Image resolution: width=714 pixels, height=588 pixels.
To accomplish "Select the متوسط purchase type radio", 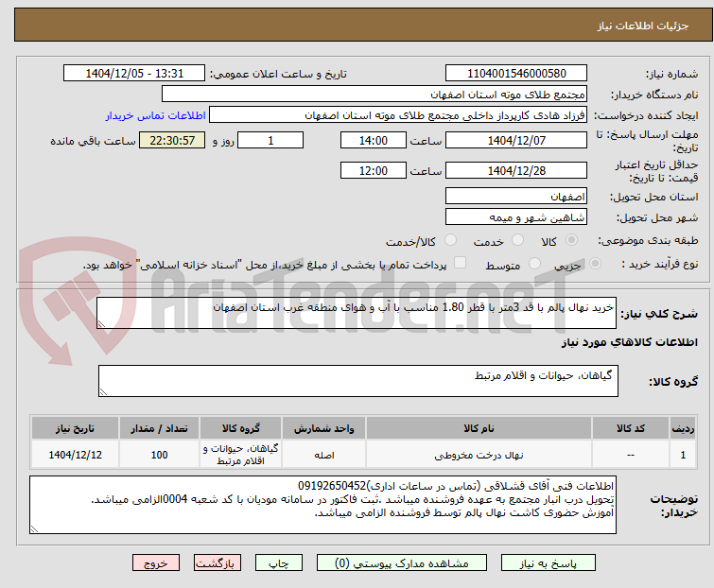I will [534, 264].
